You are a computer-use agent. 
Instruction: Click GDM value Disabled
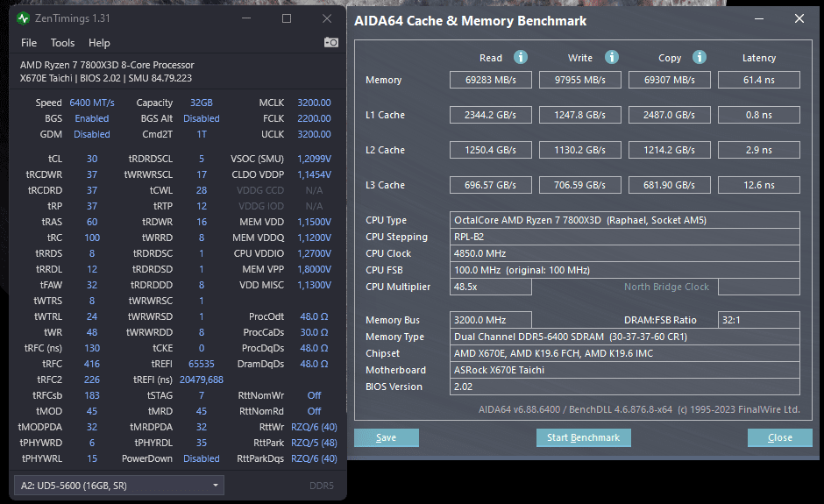(92, 134)
